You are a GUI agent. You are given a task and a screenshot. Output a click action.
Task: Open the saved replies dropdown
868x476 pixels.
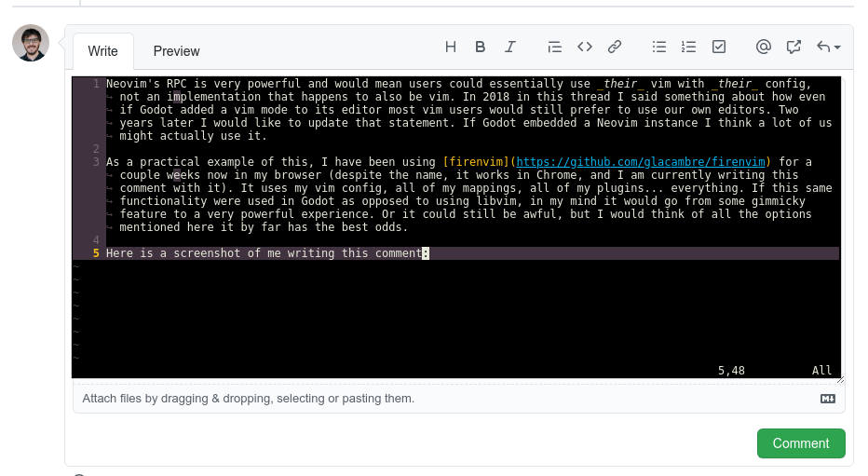pos(828,48)
